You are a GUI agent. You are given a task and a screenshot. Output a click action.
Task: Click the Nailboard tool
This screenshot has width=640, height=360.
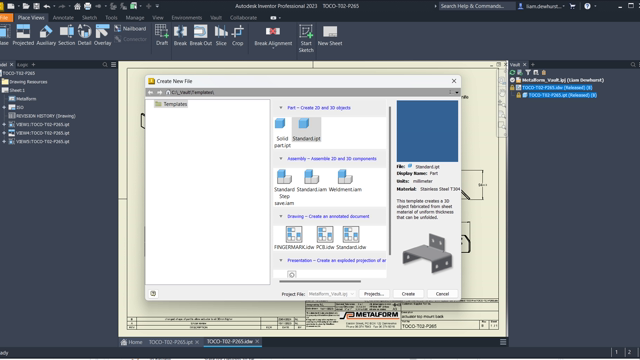130,29
